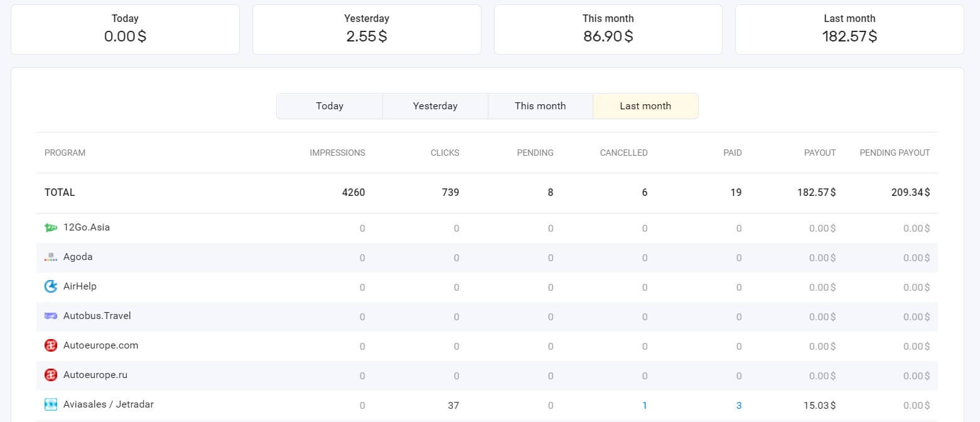
Task: Switch to the Today tab
Action: tap(329, 105)
